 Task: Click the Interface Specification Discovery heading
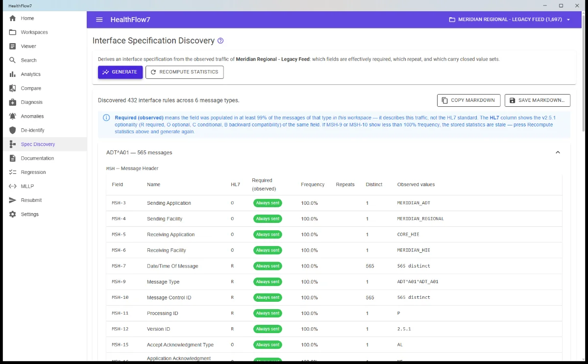click(x=153, y=41)
